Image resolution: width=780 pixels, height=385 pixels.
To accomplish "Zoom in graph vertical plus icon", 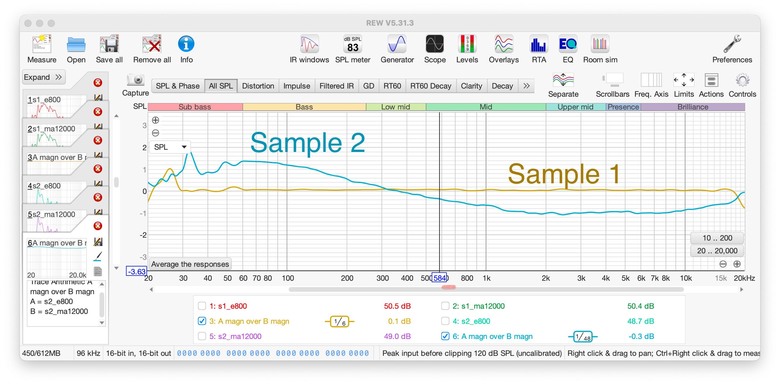I will point(156,120).
